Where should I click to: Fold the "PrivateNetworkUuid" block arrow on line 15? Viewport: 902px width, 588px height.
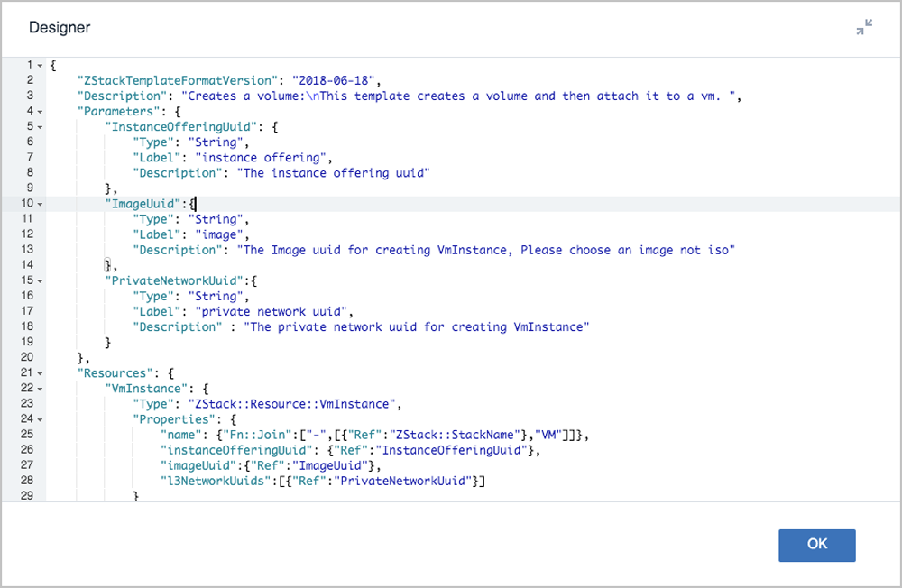[x=41, y=281]
